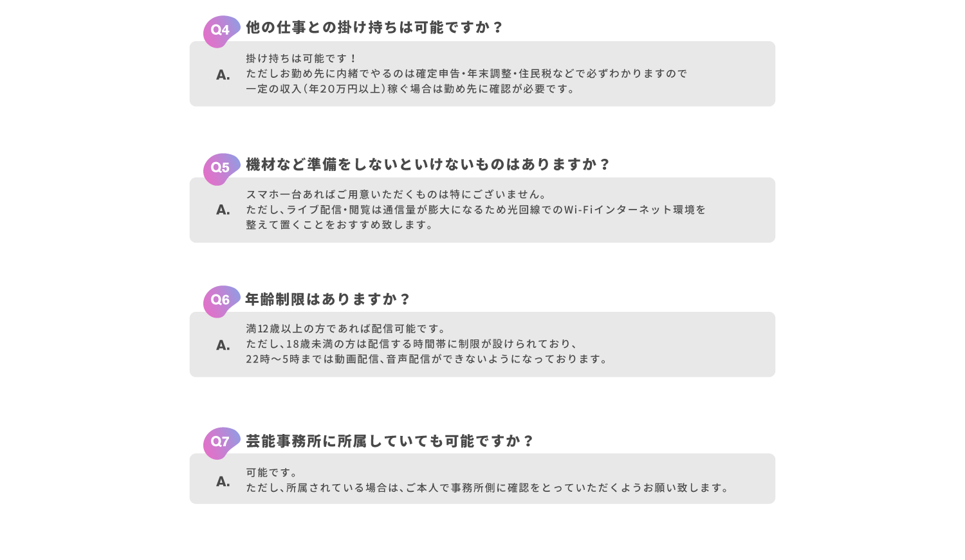Click the A. marker in Q5's answer

(x=223, y=210)
